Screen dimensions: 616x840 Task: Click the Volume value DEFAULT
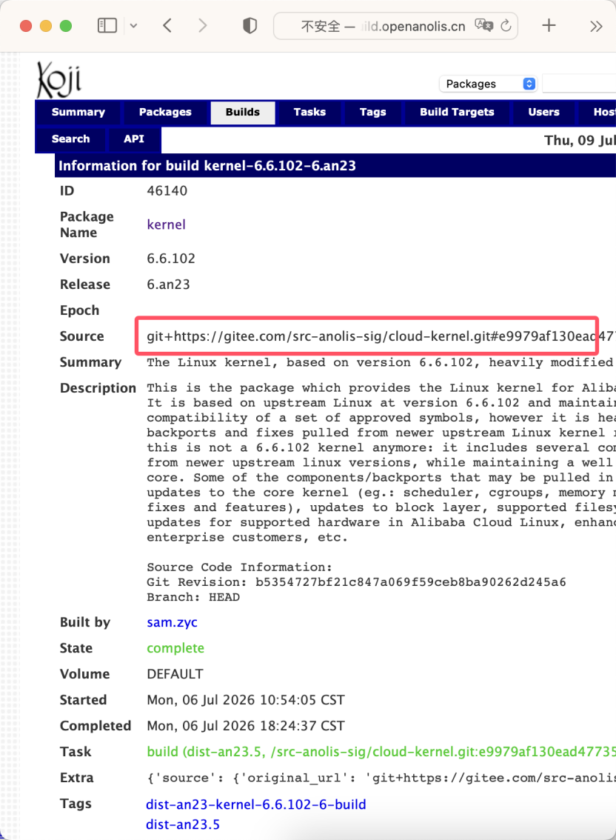[x=175, y=673]
